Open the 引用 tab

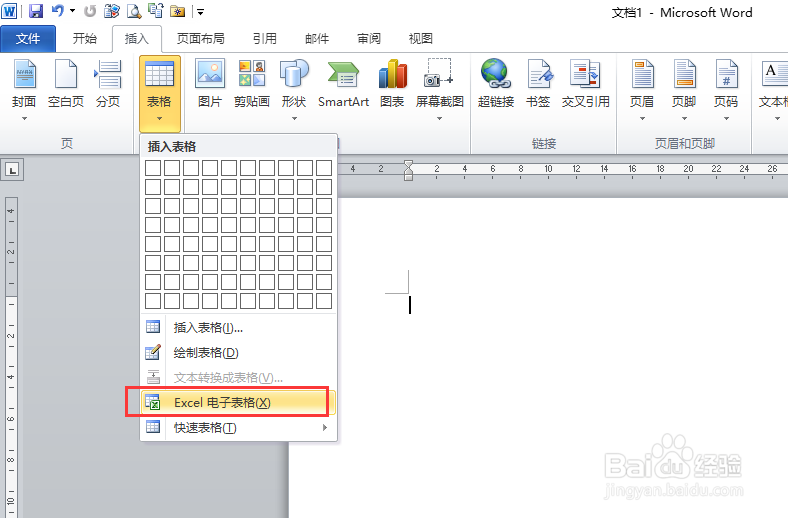pyautogui.click(x=265, y=39)
